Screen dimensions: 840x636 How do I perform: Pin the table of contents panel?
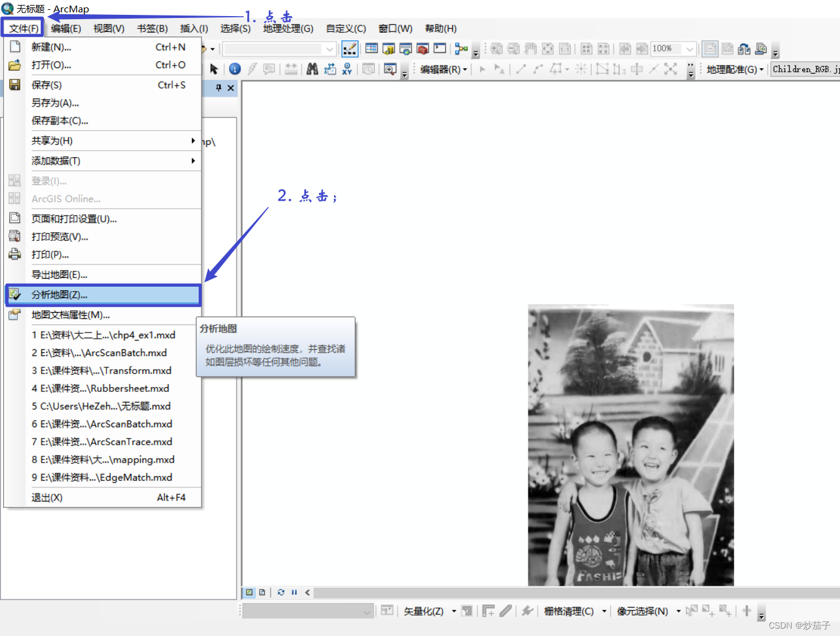(219, 88)
